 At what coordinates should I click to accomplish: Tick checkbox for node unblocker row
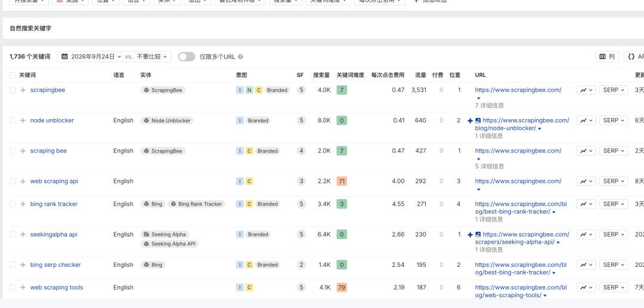pyautogui.click(x=13, y=120)
